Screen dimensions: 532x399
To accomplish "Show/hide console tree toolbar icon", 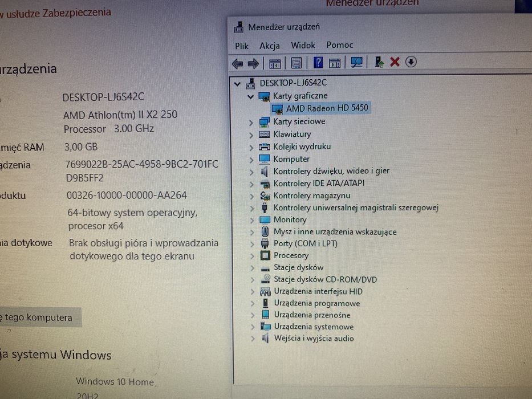I will 275,63.
